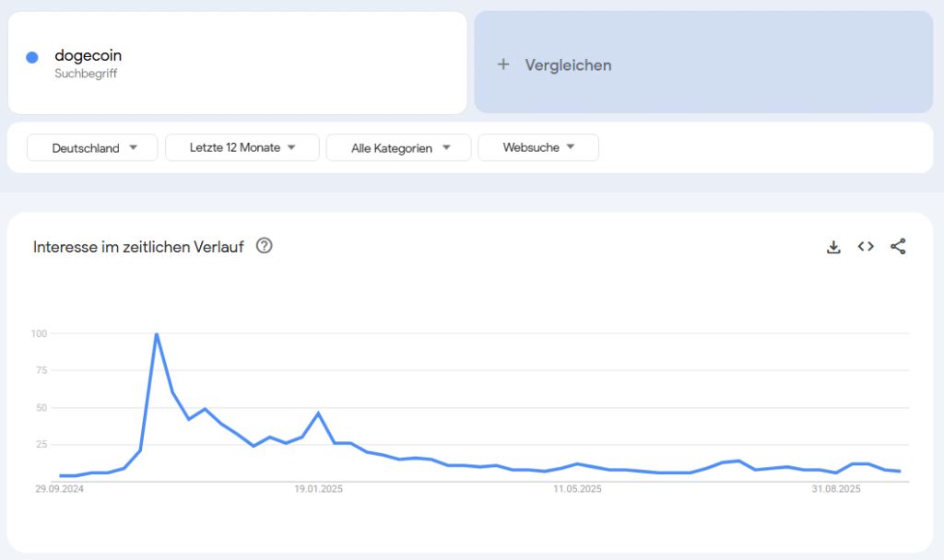Click the share icon for the chart
This screenshot has width=944, height=560.
pos(898,246)
